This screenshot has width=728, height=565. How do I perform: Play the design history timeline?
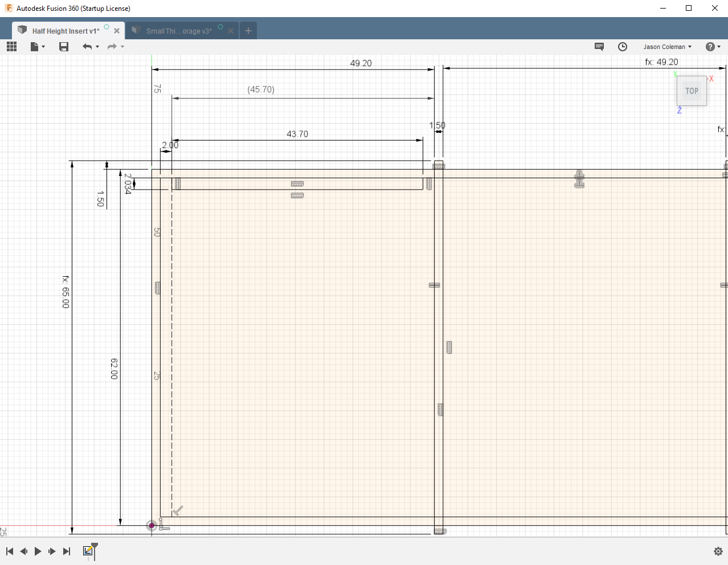[x=37, y=551]
